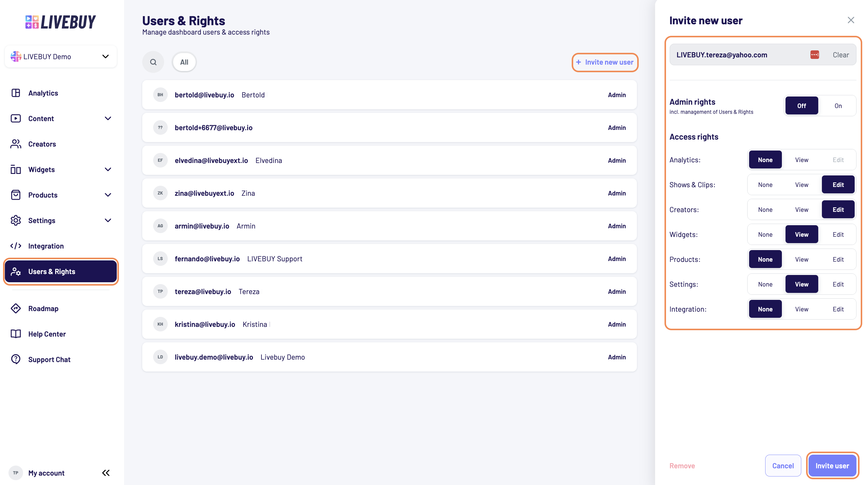Expand the Content submenu chevron
Viewport: 868px width, 485px height.
pos(108,118)
